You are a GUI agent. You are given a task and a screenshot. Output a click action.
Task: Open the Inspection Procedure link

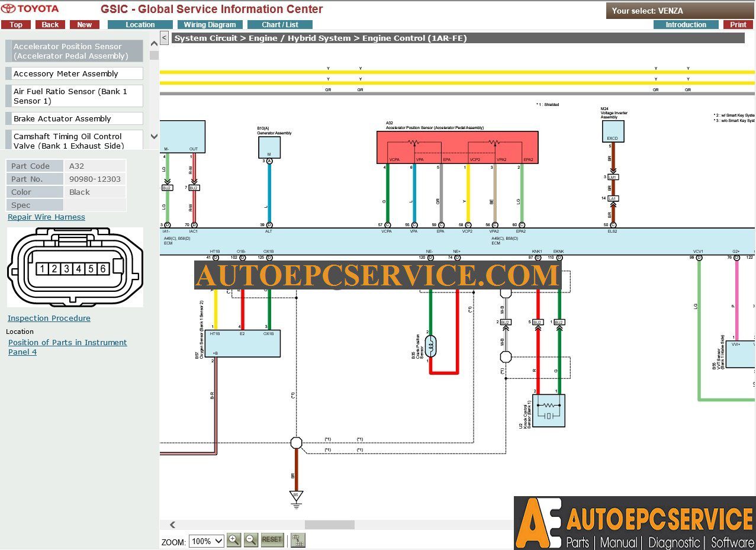pyautogui.click(x=49, y=319)
